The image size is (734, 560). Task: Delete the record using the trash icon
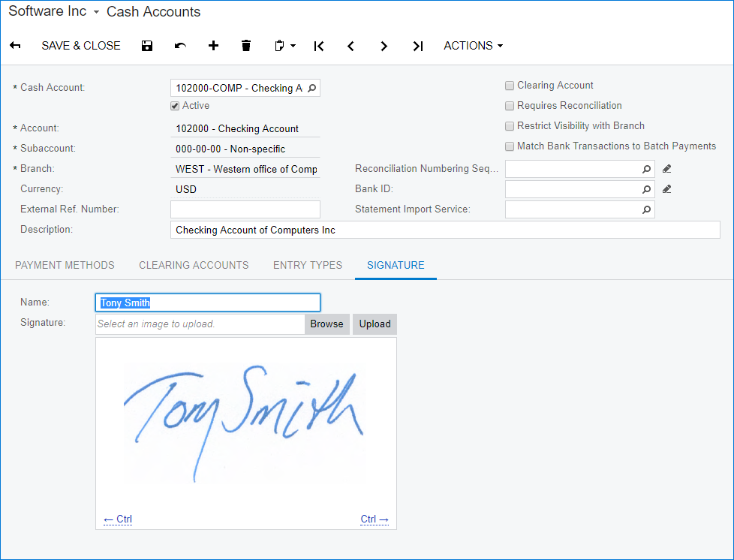click(246, 46)
